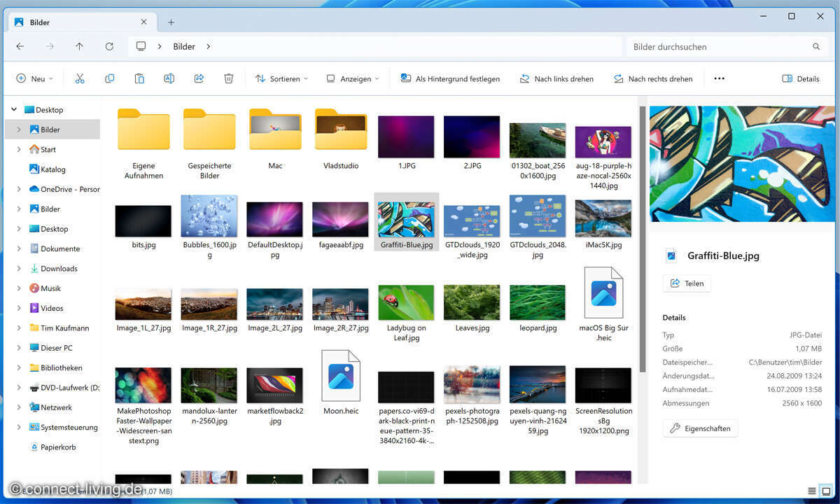Click Nach links drehen
Image resolution: width=840 pixels, height=504 pixels.
tap(556, 78)
